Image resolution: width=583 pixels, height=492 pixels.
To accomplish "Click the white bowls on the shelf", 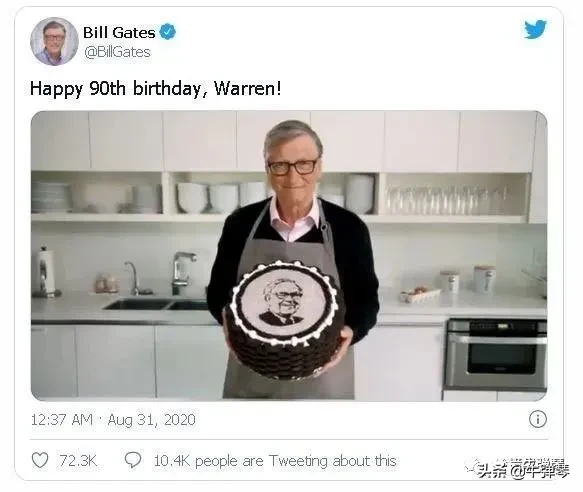I will tap(223, 198).
